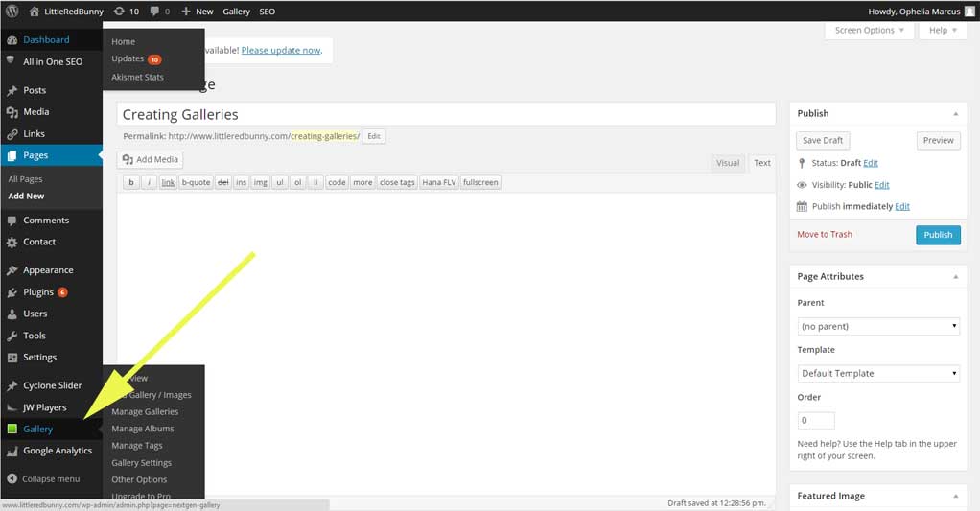Open the Template dropdown

(x=878, y=373)
